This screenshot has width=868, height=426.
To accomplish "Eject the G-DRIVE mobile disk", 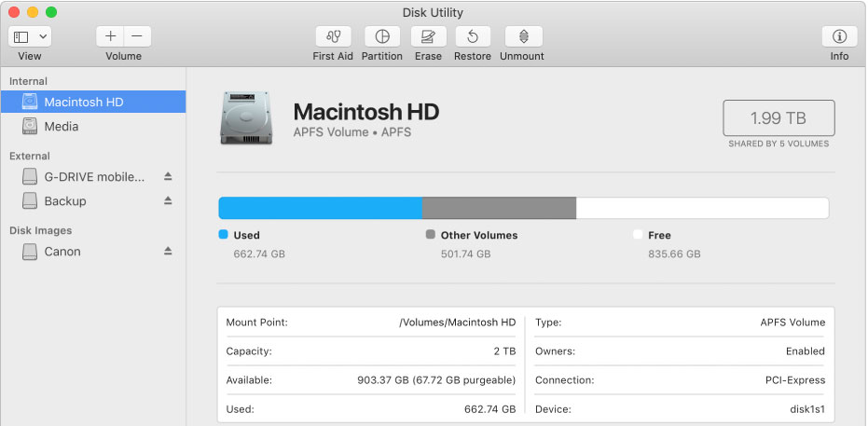I will (168, 176).
